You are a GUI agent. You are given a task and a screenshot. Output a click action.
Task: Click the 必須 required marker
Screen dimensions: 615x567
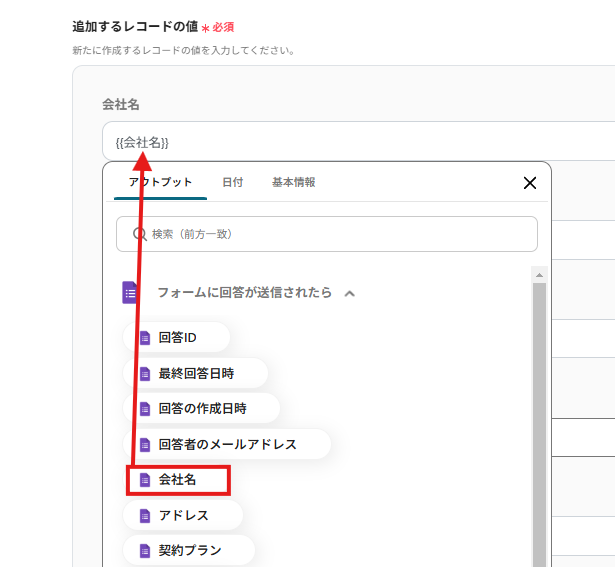223,27
